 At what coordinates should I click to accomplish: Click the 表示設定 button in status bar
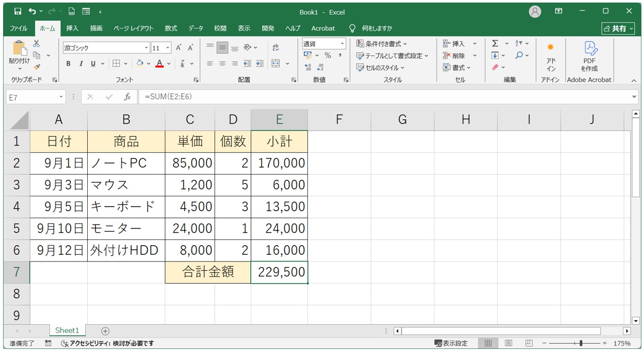pyautogui.click(x=451, y=343)
